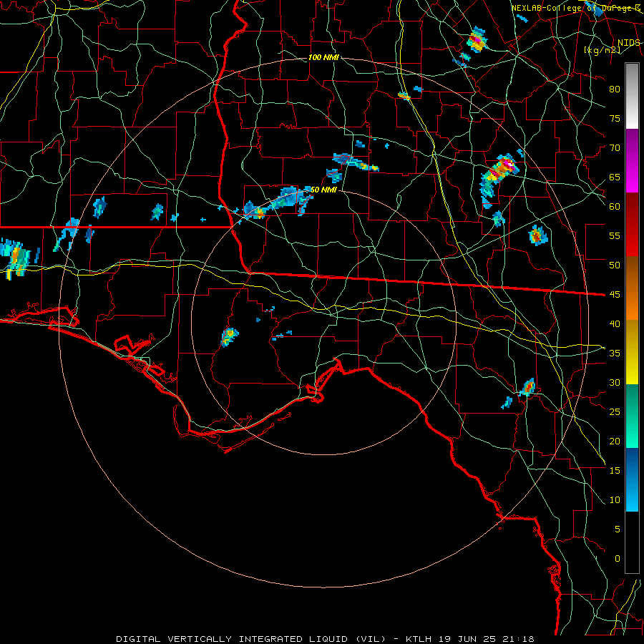Click the isolated storm cell inside the 50 NMI ring

(x=229, y=337)
